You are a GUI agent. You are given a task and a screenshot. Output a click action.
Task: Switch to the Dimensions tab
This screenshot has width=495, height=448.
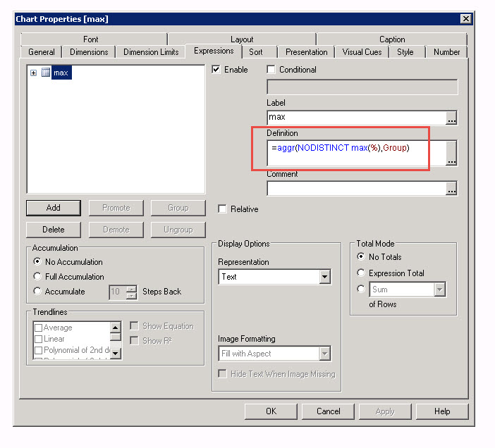coord(89,52)
